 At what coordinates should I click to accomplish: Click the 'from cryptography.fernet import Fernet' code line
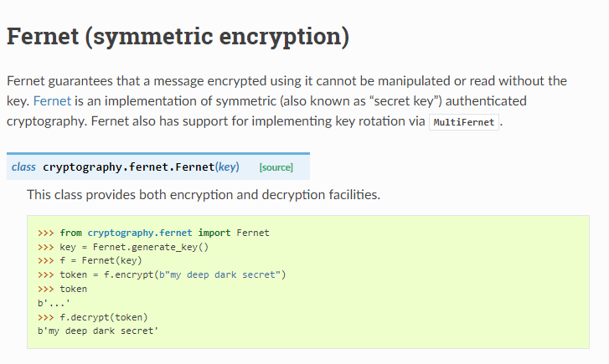pyautogui.click(x=153, y=233)
